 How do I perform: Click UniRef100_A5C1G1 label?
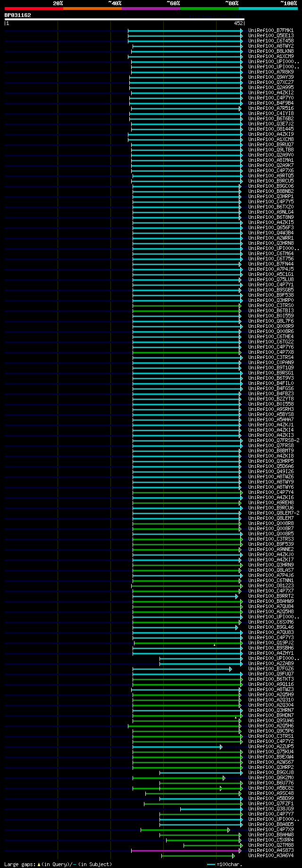(271, 274)
